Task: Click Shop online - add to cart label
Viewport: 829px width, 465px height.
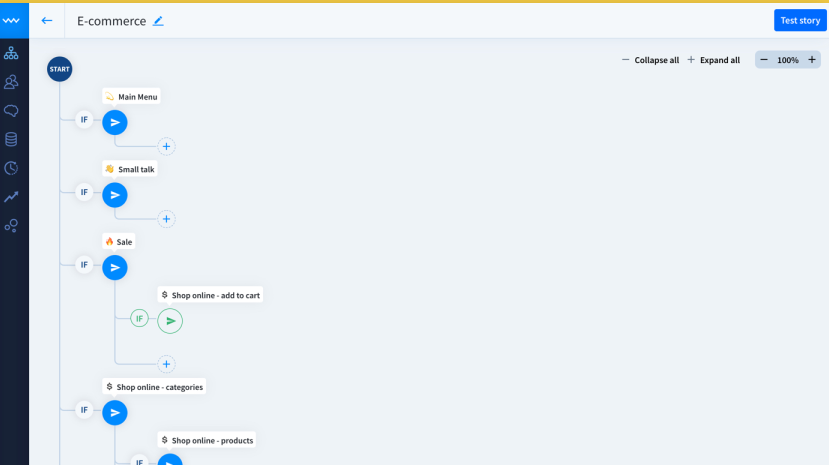Action: pos(210,295)
